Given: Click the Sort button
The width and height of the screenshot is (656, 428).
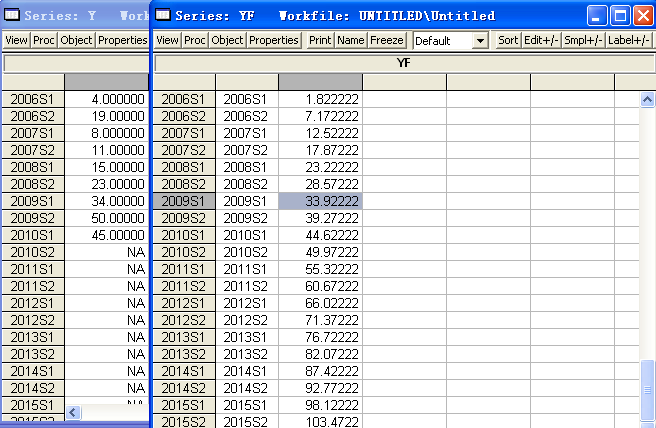Looking at the screenshot, I should click(x=508, y=40).
